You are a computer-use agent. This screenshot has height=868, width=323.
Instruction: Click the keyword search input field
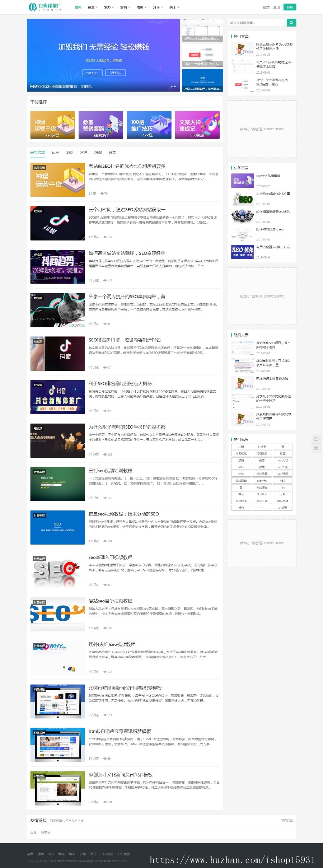(x=257, y=23)
